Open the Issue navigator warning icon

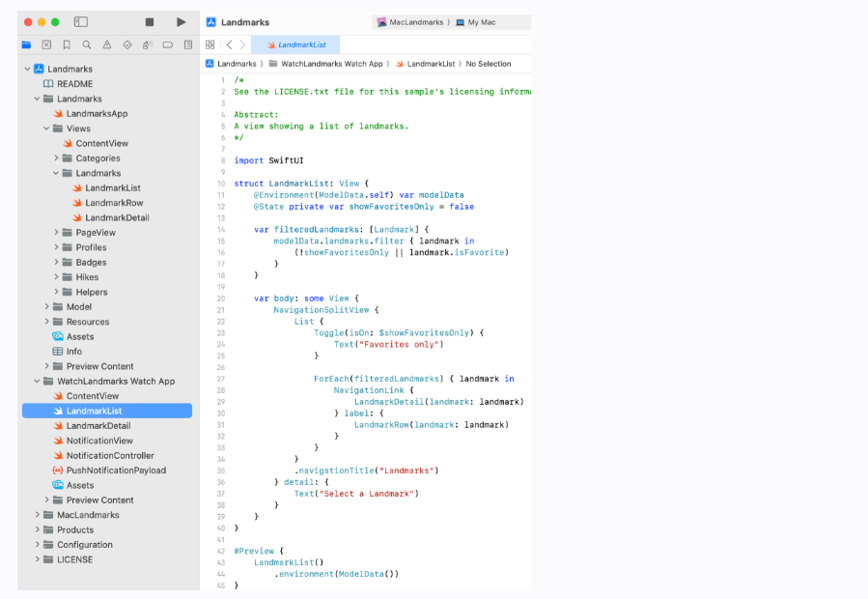[x=107, y=44]
